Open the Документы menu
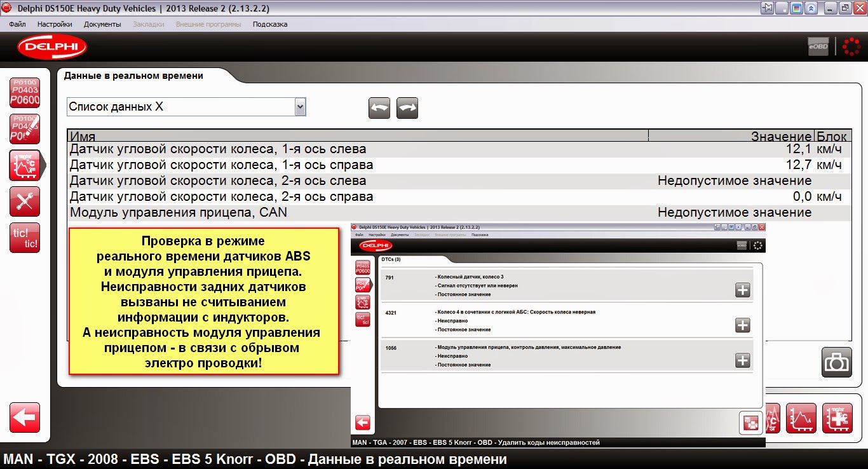 102,24
